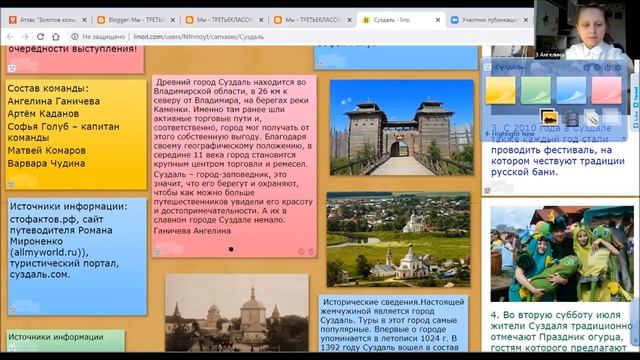Add a new green sticky from the palette

point(536,90)
